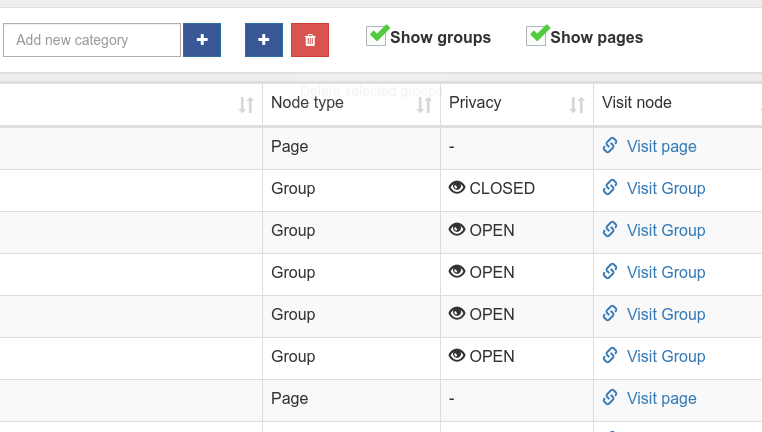Click link icon in first Page row
The height and width of the screenshot is (432, 762).
tap(610, 146)
